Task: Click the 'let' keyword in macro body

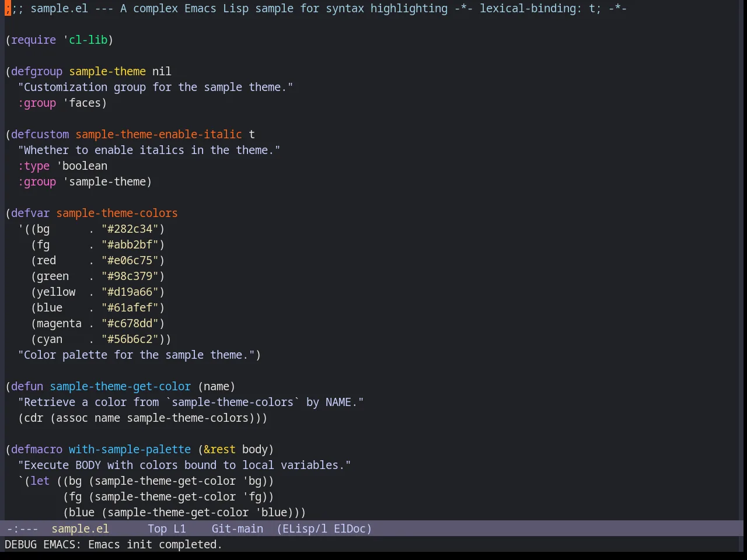Action: click(x=40, y=481)
